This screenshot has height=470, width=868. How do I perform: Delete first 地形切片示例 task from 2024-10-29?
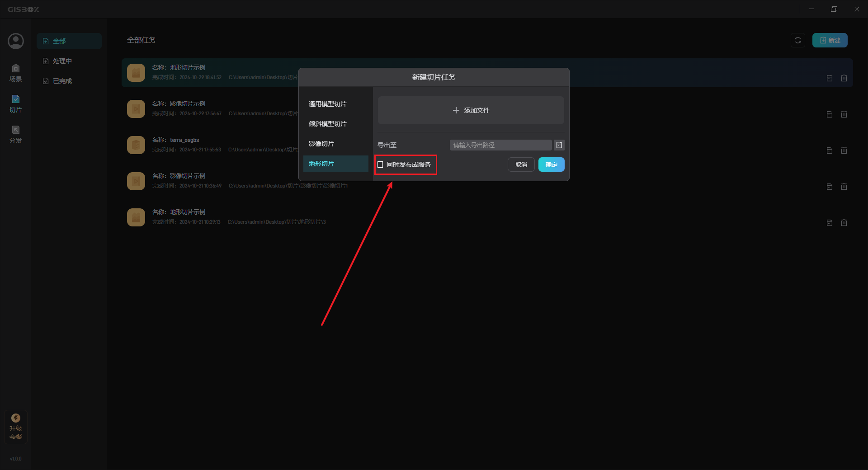click(x=844, y=78)
